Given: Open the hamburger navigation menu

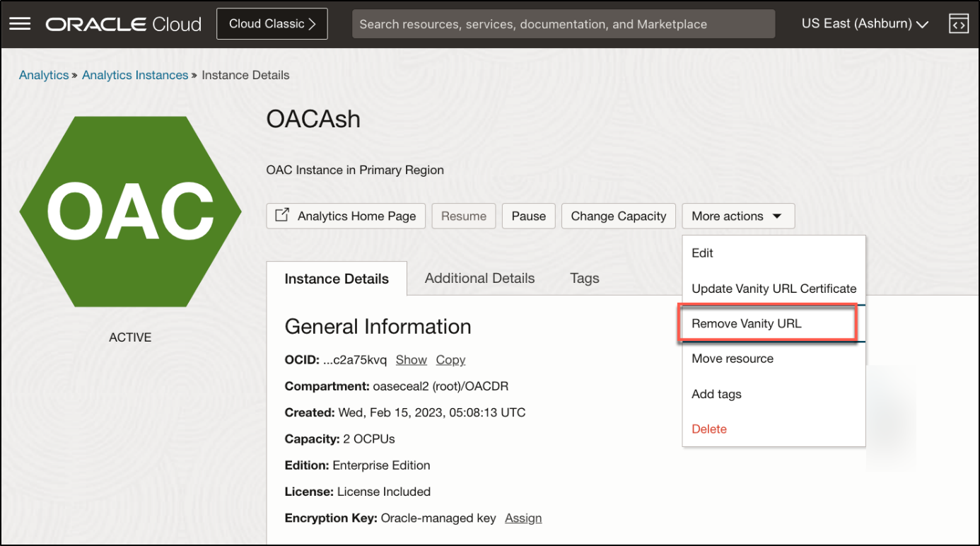Looking at the screenshot, I should pos(20,24).
